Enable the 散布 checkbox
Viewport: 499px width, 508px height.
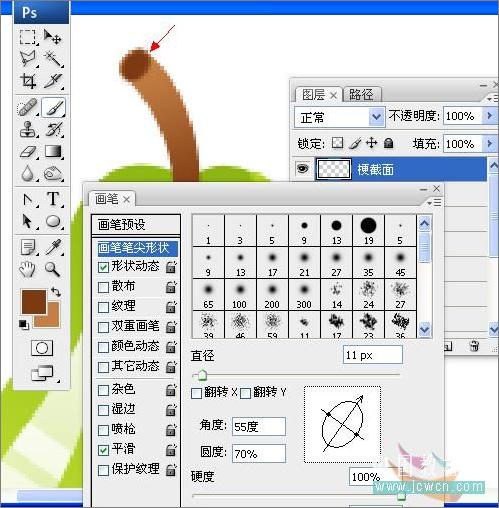click(x=103, y=287)
